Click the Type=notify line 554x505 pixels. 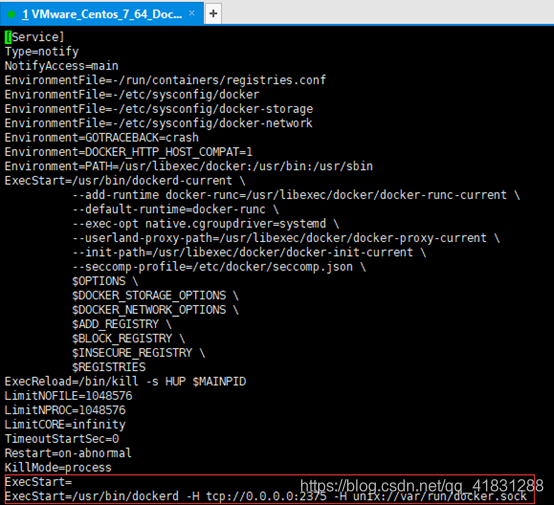42,52
